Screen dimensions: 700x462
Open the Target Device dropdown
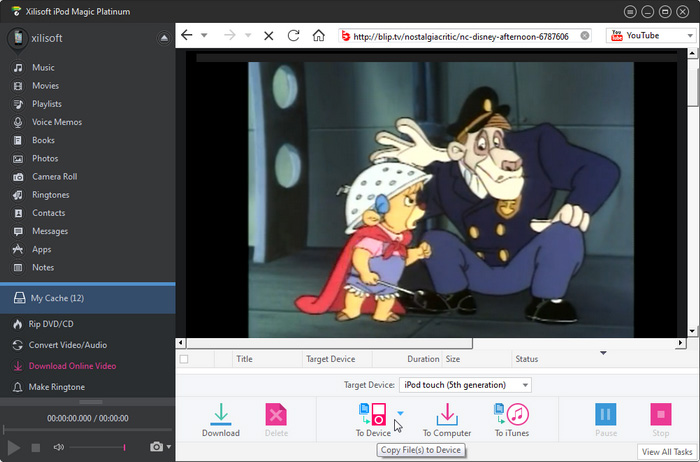[x=465, y=385]
